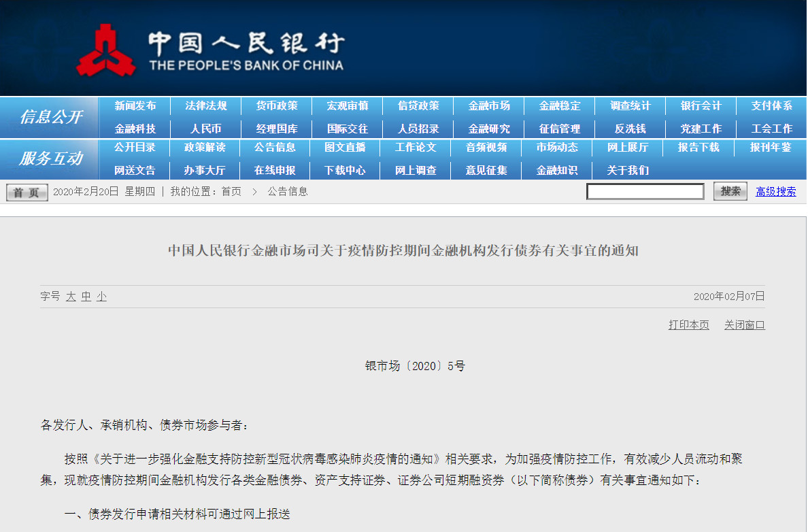The width and height of the screenshot is (808, 532).
Task: Go to the 金融市场 section
Action: coord(489,106)
